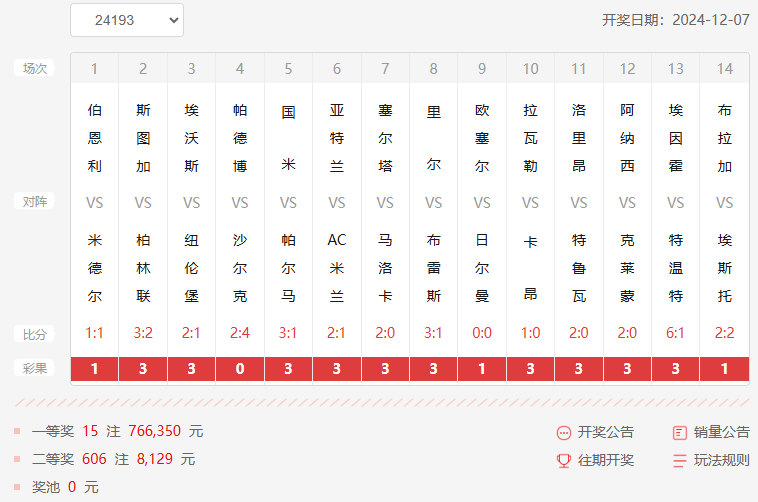Screen dimensions: 758x502
Task: Click the away team 特温特
Action: [676, 267]
